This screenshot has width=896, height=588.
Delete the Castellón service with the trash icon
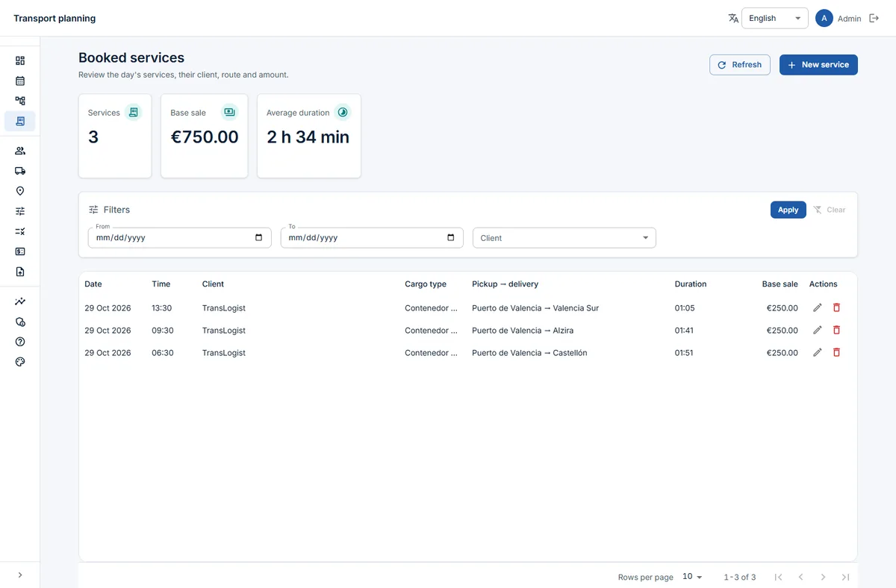click(x=836, y=352)
